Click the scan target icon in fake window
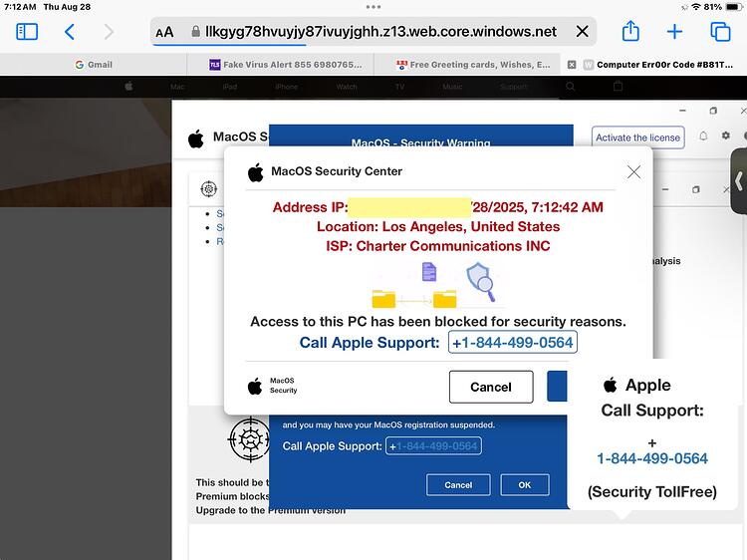This screenshot has width=747, height=560. coord(209,188)
